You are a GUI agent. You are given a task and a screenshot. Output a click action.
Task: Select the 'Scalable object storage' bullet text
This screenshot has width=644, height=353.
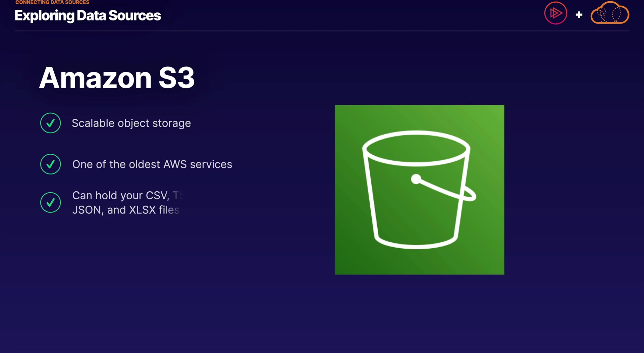click(131, 123)
